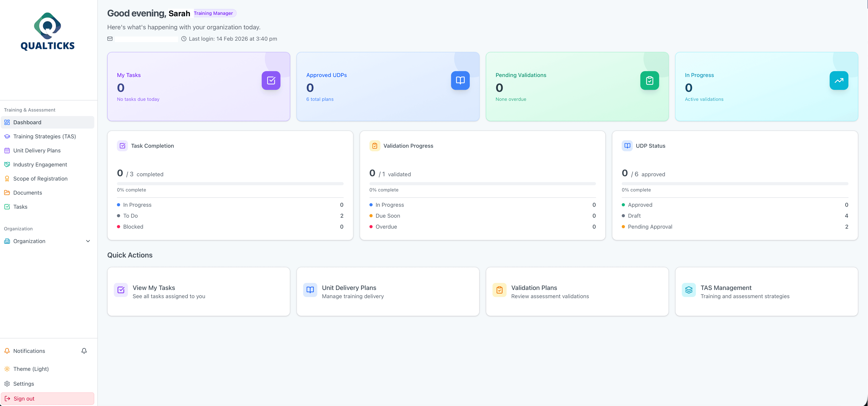Click the Tasks checkmark icon in sidebar

click(7, 207)
